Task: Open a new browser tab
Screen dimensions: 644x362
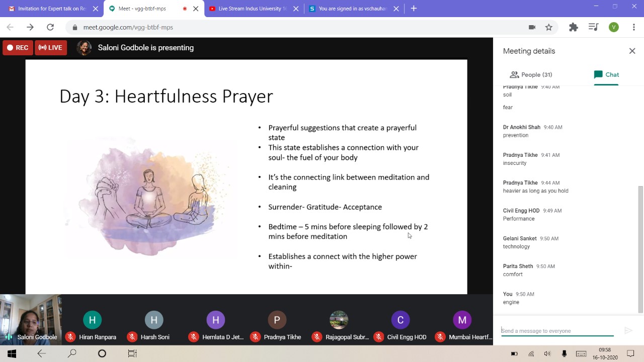Action: coord(414,9)
